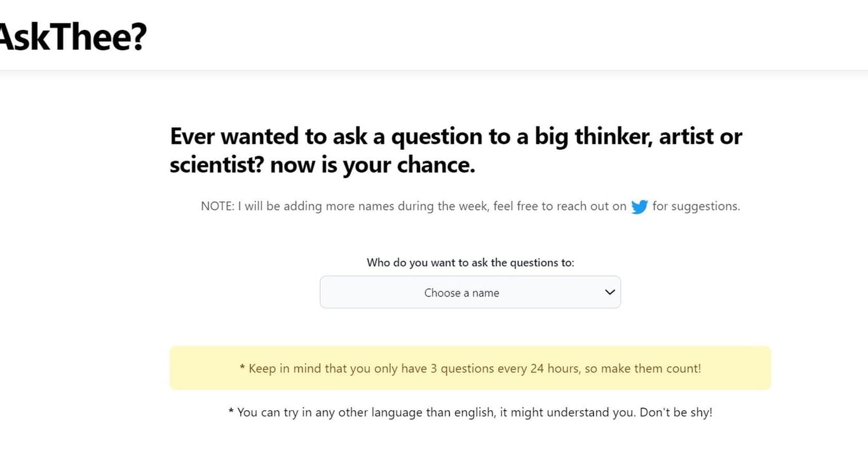Click the Twitter bird icon

pyautogui.click(x=639, y=207)
